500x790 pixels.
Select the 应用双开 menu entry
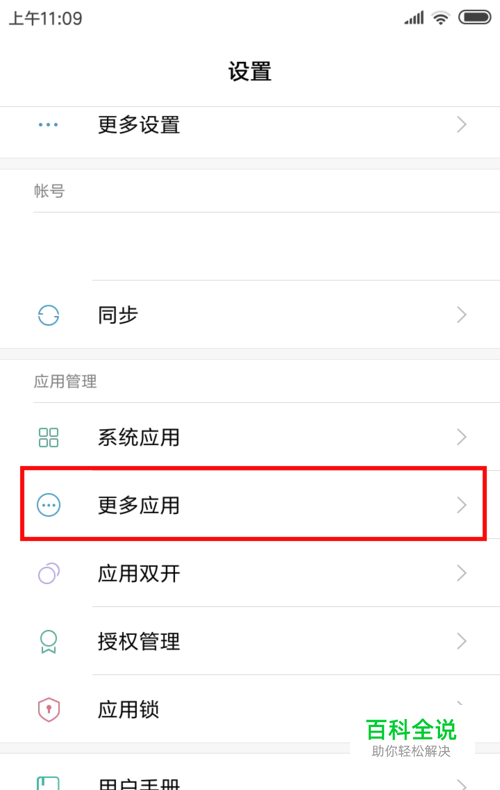coord(250,573)
